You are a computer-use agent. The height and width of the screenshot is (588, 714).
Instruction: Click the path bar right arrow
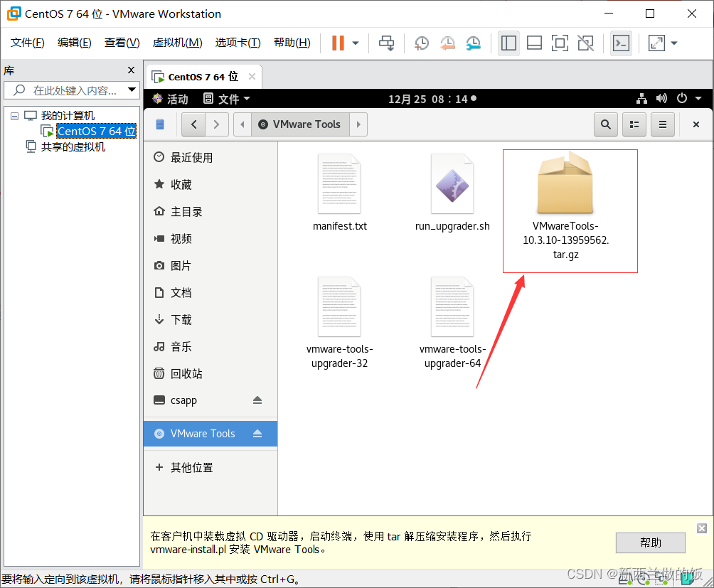[x=358, y=124]
